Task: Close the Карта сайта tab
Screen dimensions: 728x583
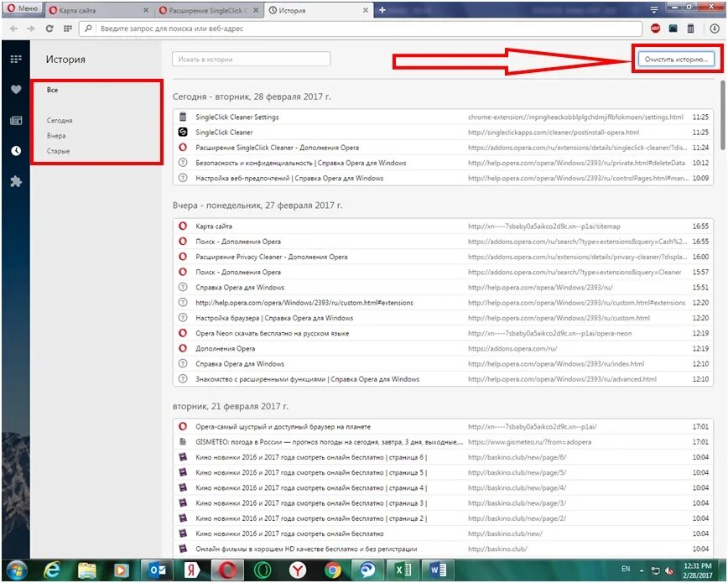Action: point(146,10)
